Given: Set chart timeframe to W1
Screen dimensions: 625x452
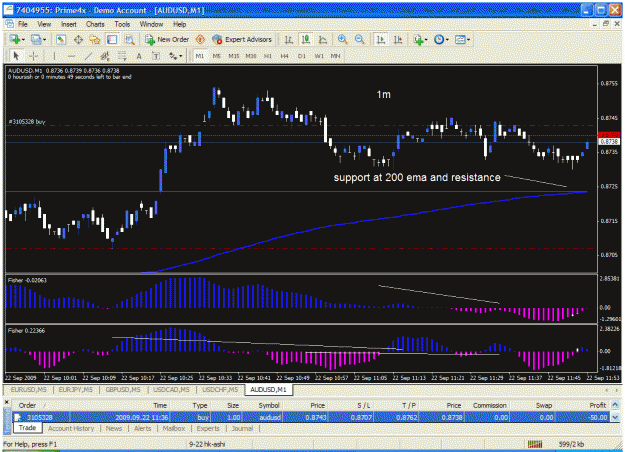Looking at the screenshot, I should pos(319,56).
